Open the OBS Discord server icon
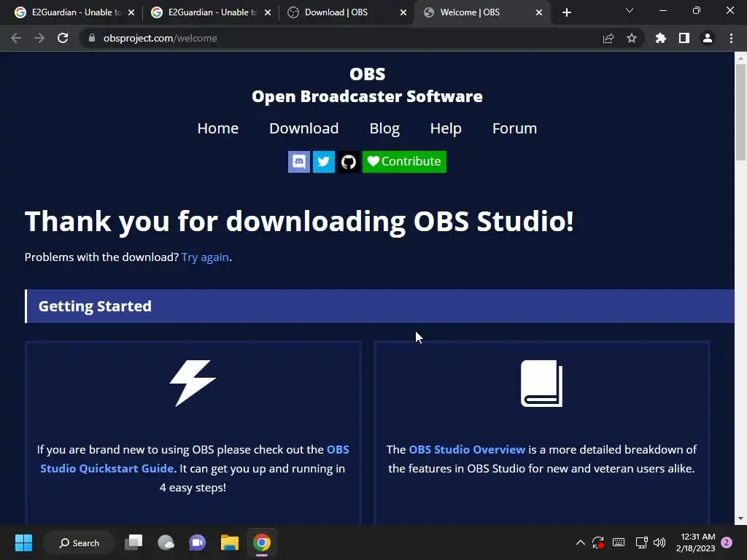Viewport: 747px width, 560px height. [x=298, y=162]
